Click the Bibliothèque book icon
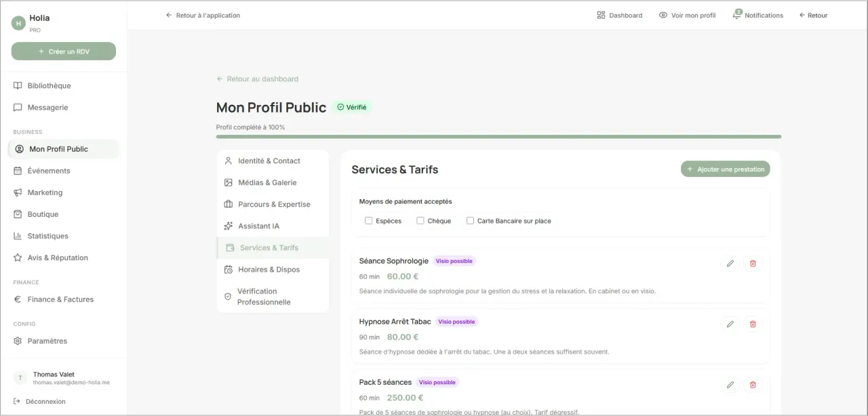The height and width of the screenshot is (416, 868). [x=18, y=86]
